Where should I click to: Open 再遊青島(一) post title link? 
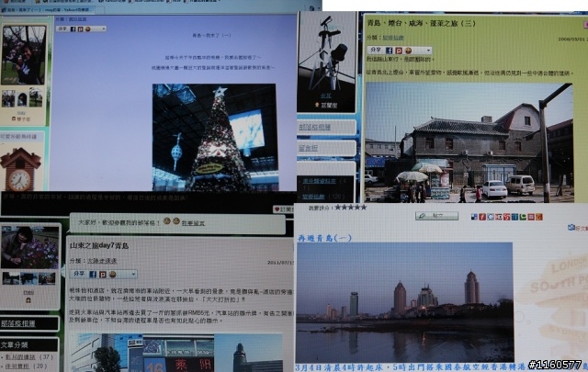pyautogui.click(x=324, y=238)
